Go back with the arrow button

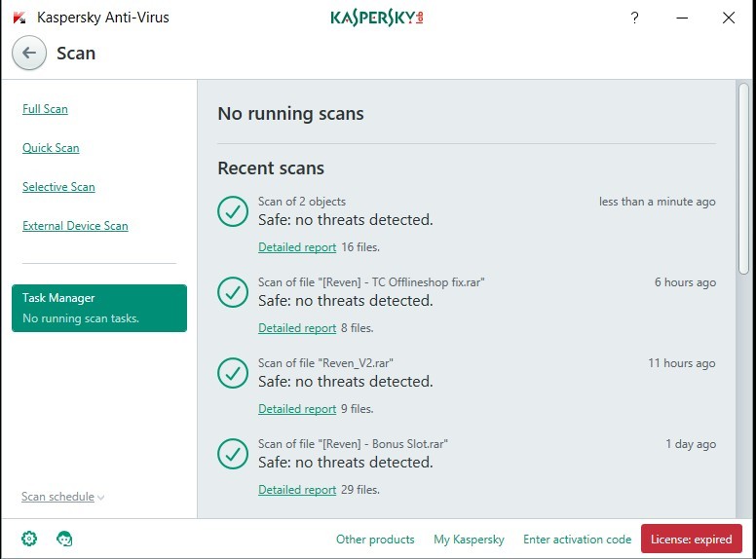pos(29,53)
